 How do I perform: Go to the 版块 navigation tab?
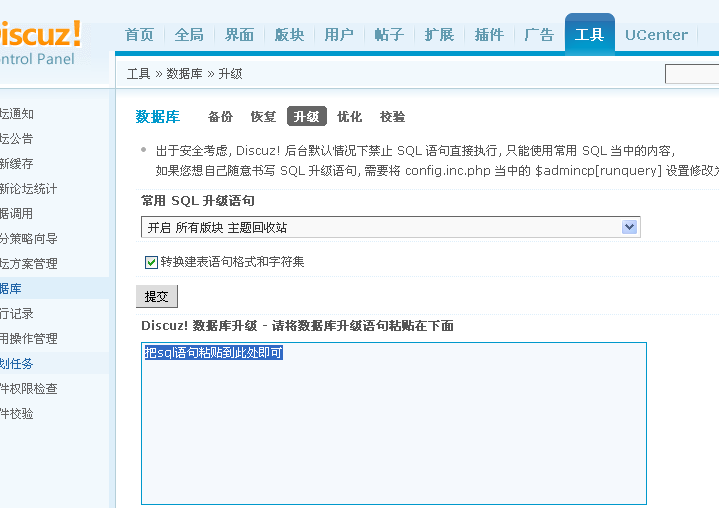289,35
